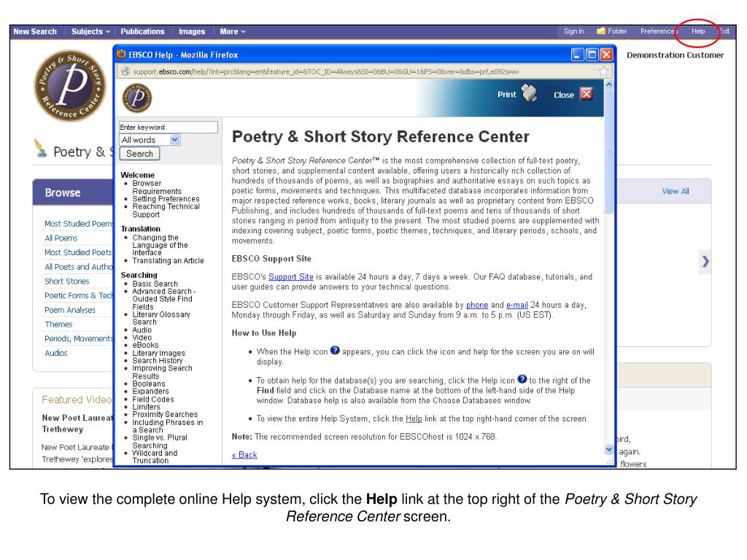Open Basic Search help topic
This screenshot has height=560, width=747.
155,284
